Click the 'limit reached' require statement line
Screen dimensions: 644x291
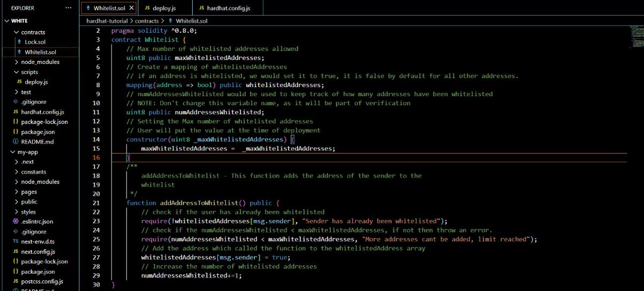(339, 239)
